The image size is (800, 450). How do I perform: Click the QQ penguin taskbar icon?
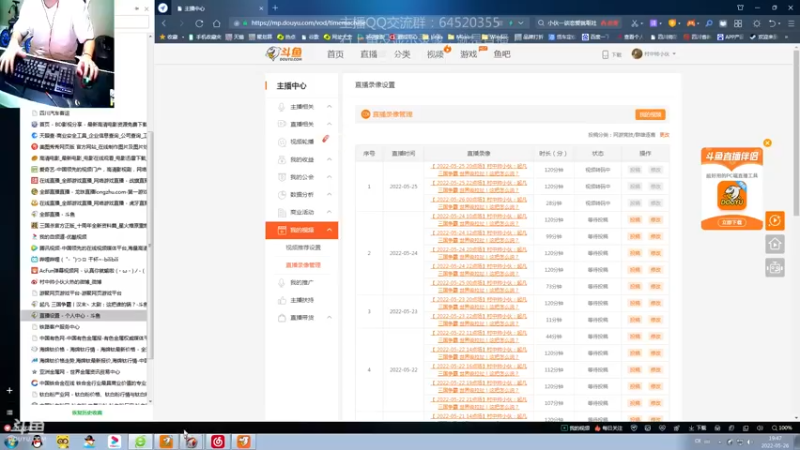pyautogui.click(x=37, y=442)
